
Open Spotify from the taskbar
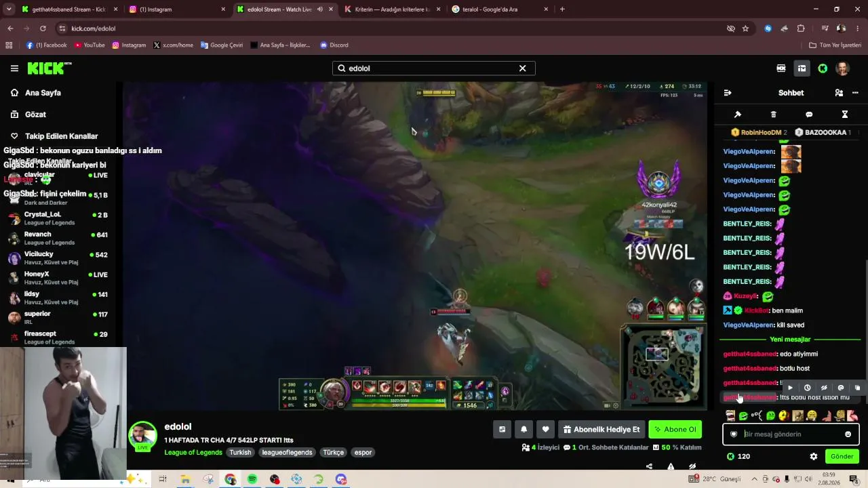252,479
